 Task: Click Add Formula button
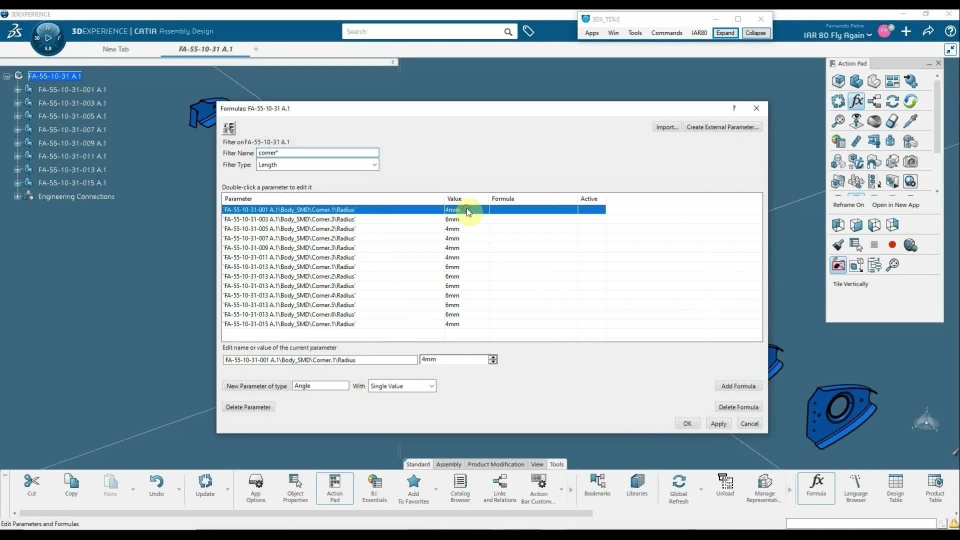pos(738,386)
